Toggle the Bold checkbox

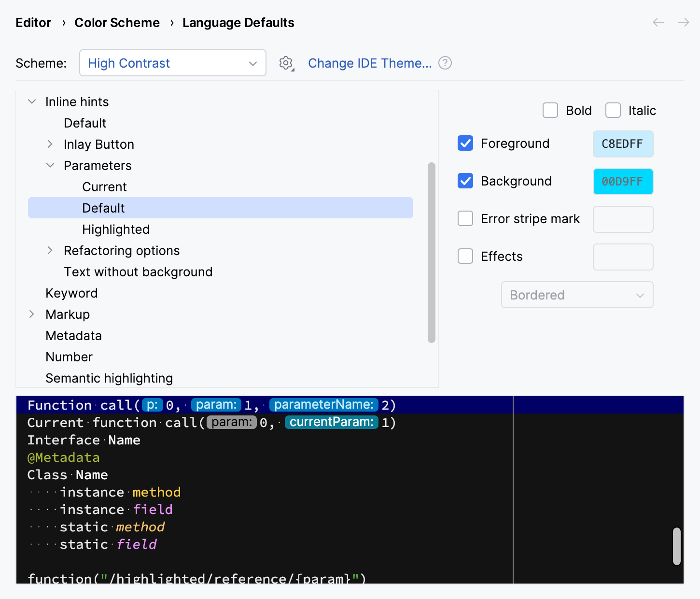(x=550, y=110)
